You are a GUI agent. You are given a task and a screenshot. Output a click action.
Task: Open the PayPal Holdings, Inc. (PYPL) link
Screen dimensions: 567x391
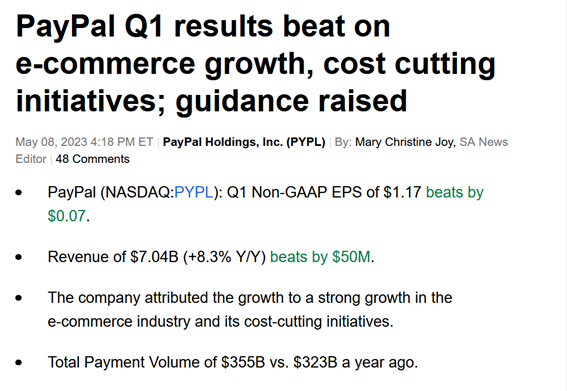tap(244, 142)
